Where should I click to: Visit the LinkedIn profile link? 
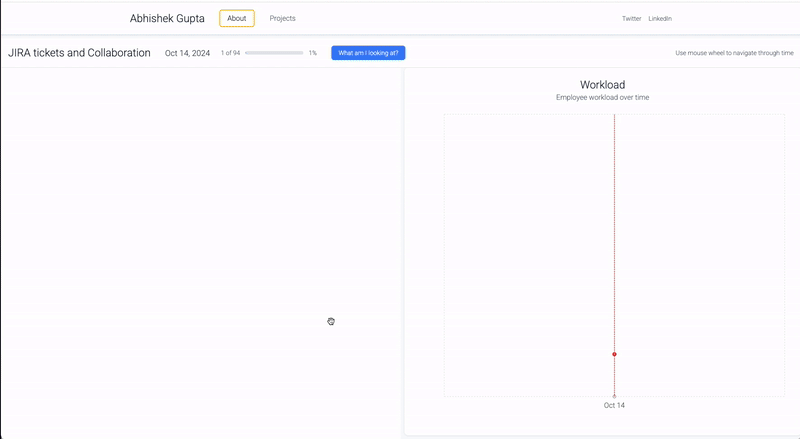click(660, 19)
